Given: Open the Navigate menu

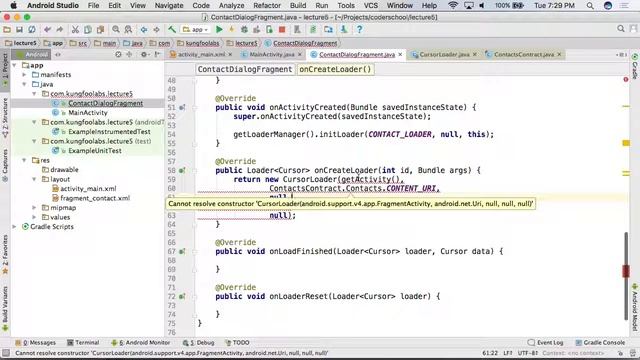Looking at the screenshot, I should 169,5.
